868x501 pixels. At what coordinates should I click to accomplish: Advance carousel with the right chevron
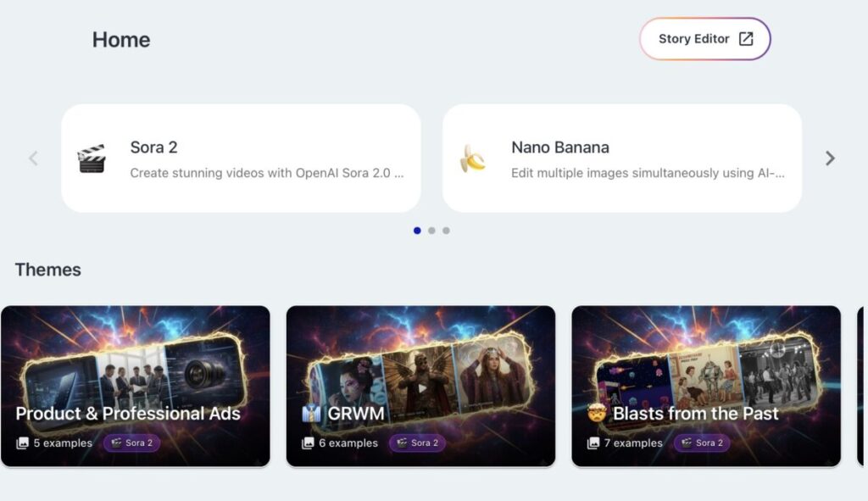pos(830,159)
